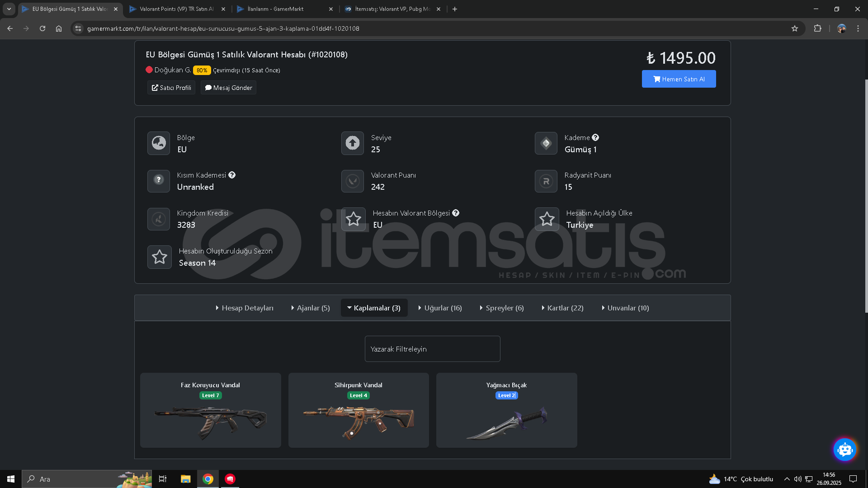Switch to the İtemsatış Valorant VP tab
Image resolution: width=868 pixels, height=488 pixels.
pos(389,9)
